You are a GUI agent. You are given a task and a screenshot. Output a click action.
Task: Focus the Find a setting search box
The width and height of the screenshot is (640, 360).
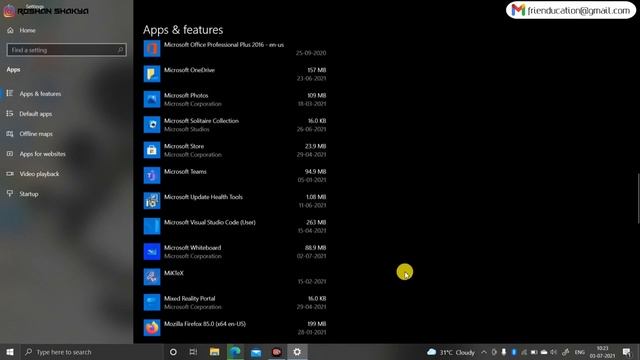pos(67,50)
